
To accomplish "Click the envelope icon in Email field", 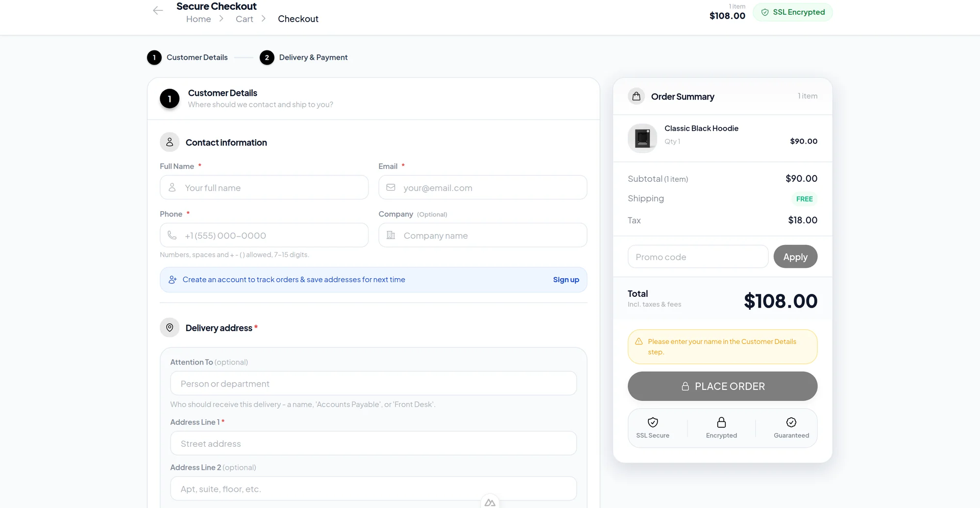I will [x=391, y=188].
